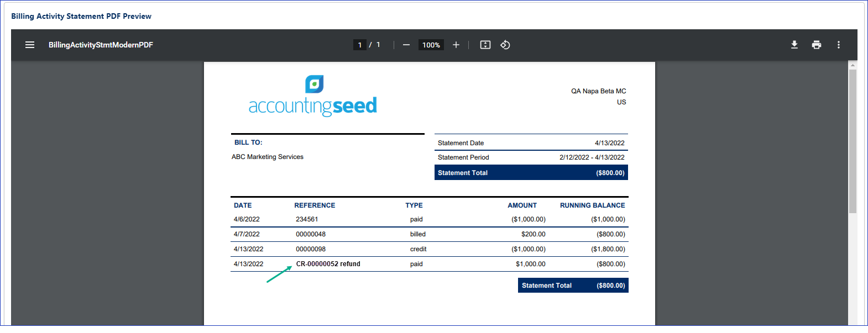Screen dimensions: 868x333
Task: Click the BillingActivityStmtModernPDF file title
Action: 101,45
